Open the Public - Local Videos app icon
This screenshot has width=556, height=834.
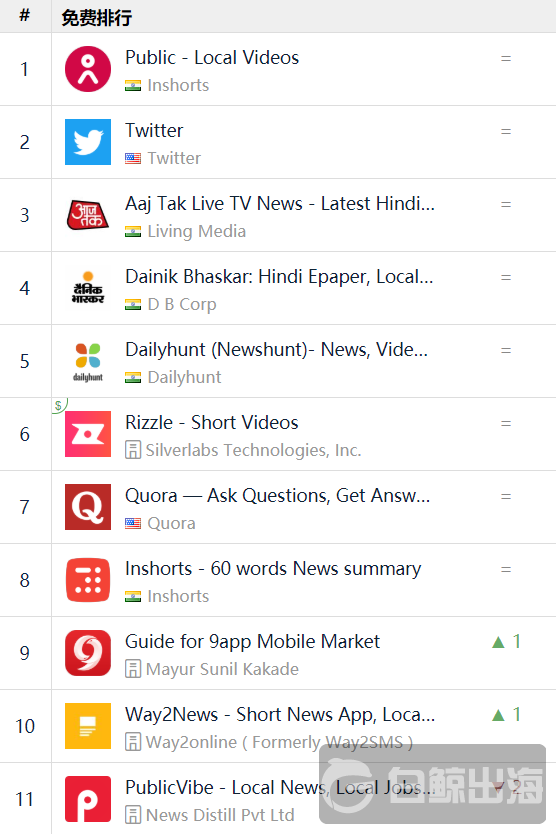88,69
